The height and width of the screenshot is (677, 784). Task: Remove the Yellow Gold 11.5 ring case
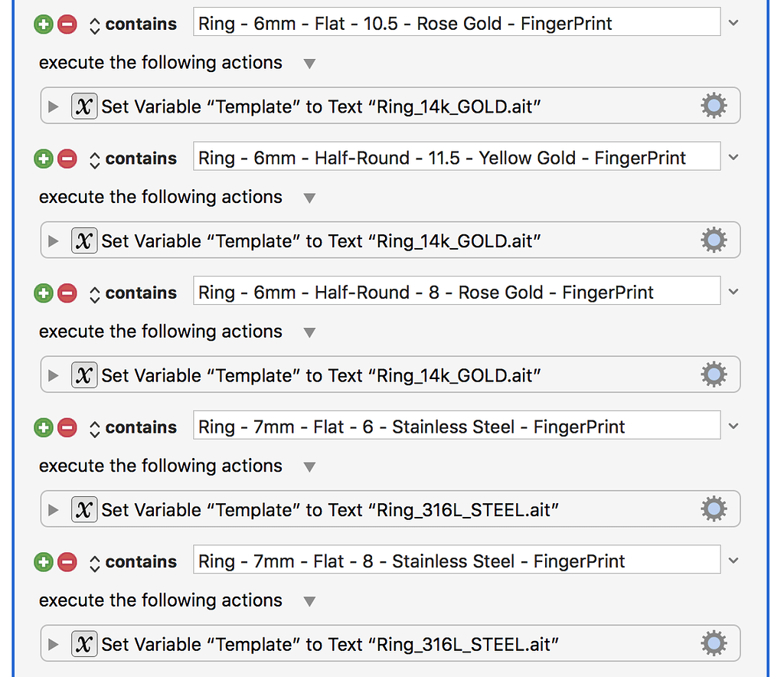67,159
